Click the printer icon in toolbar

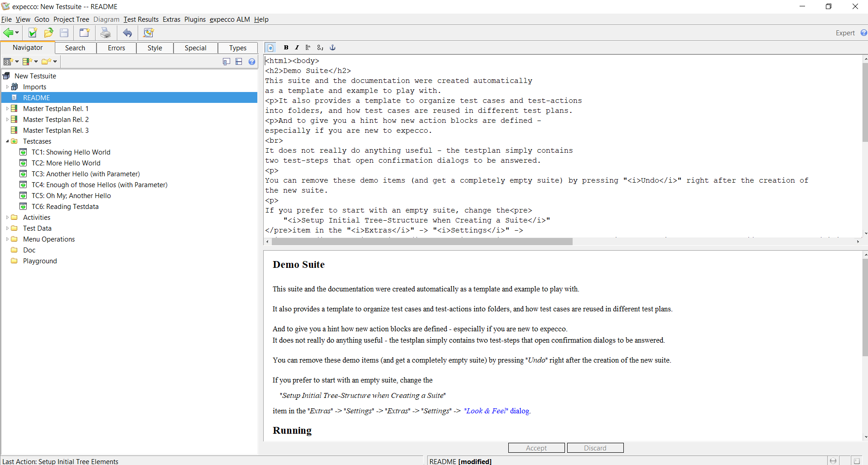[x=106, y=33]
